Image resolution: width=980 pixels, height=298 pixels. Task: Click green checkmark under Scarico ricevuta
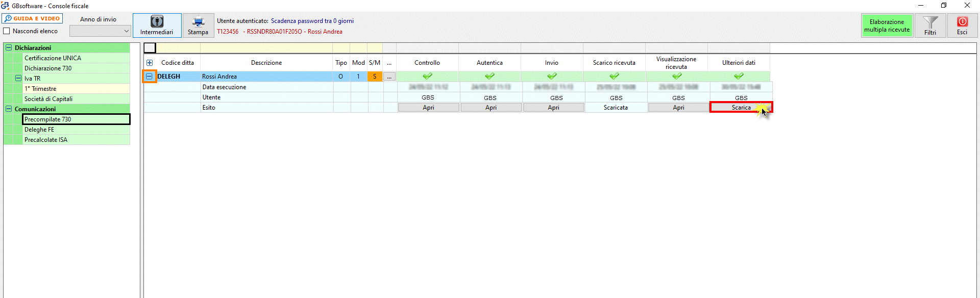(x=614, y=76)
